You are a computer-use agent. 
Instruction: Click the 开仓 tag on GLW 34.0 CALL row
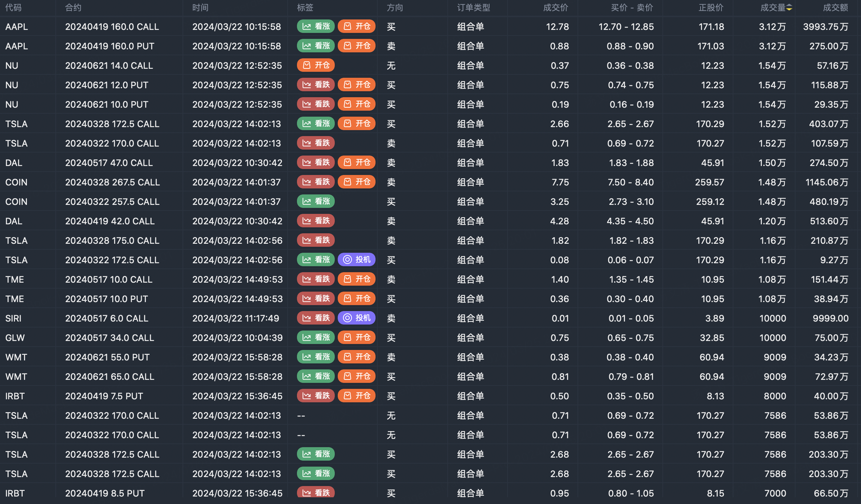click(356, 338)
